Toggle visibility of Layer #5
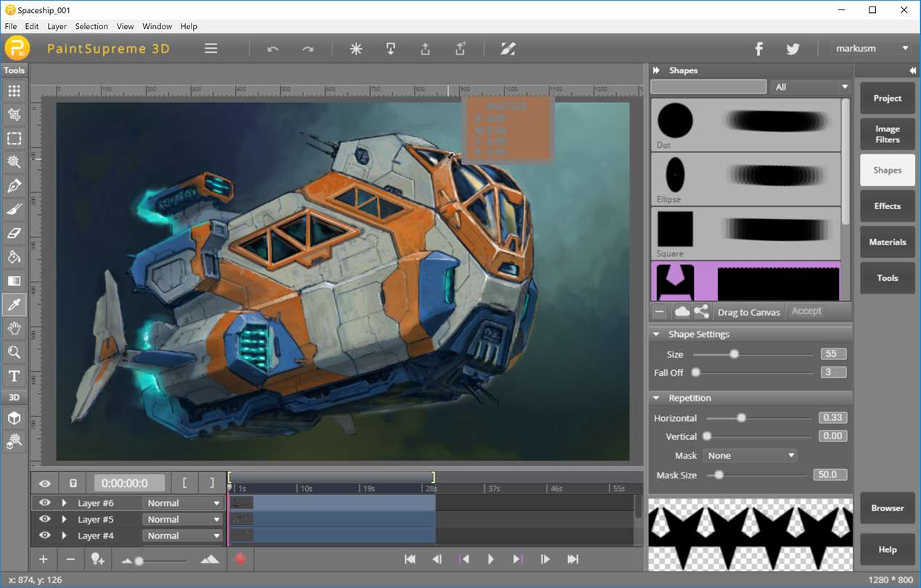921x588 pixels. coord(44,519)
